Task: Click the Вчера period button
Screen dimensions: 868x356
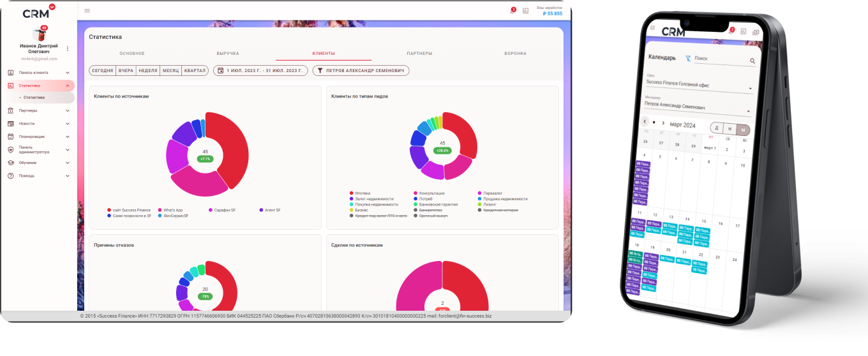Action: (126, 71)
